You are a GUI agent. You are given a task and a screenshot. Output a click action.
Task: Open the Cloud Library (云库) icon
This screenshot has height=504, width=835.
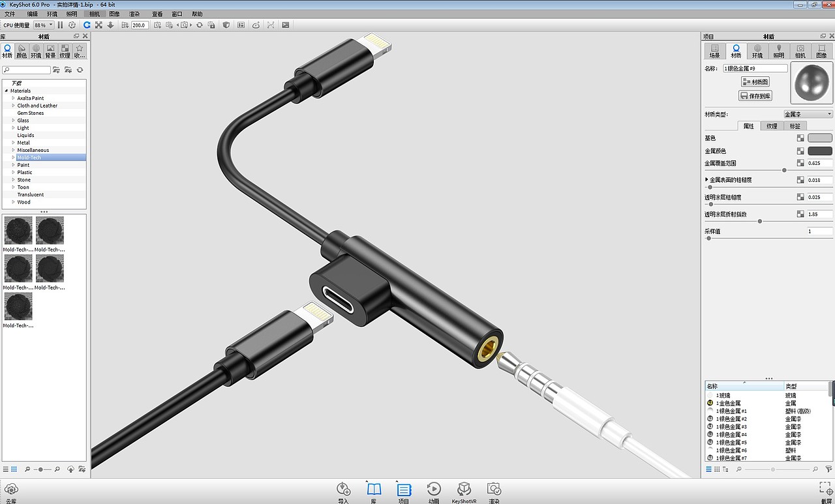tap(10, 492)
